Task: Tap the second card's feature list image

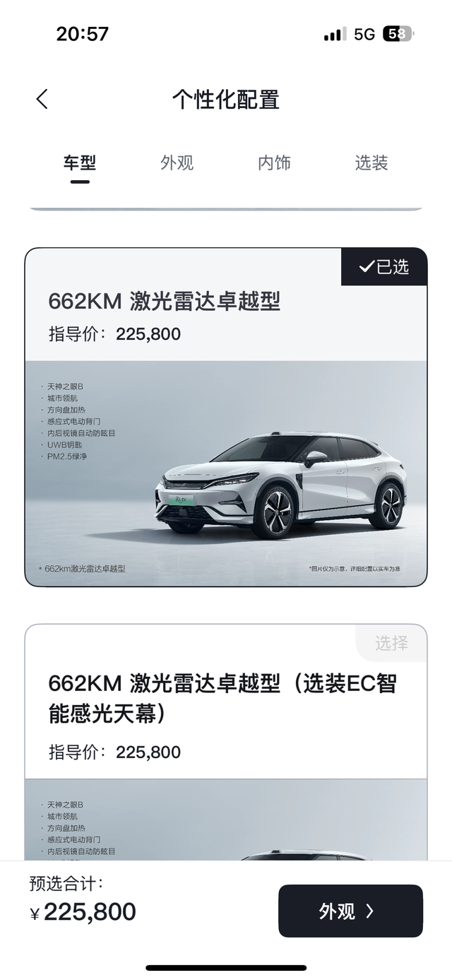Action: pos(226,820)
